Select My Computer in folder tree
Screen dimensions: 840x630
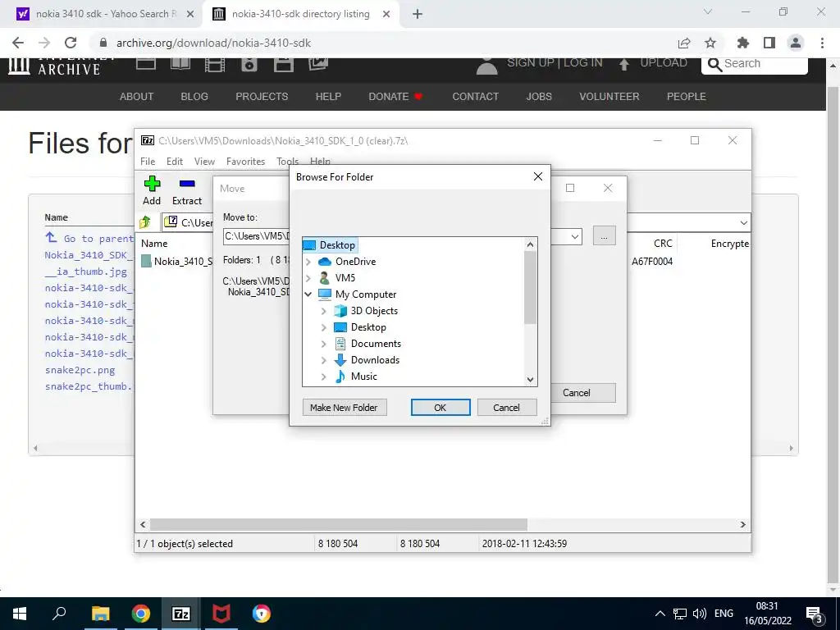(x=358, y=294)
